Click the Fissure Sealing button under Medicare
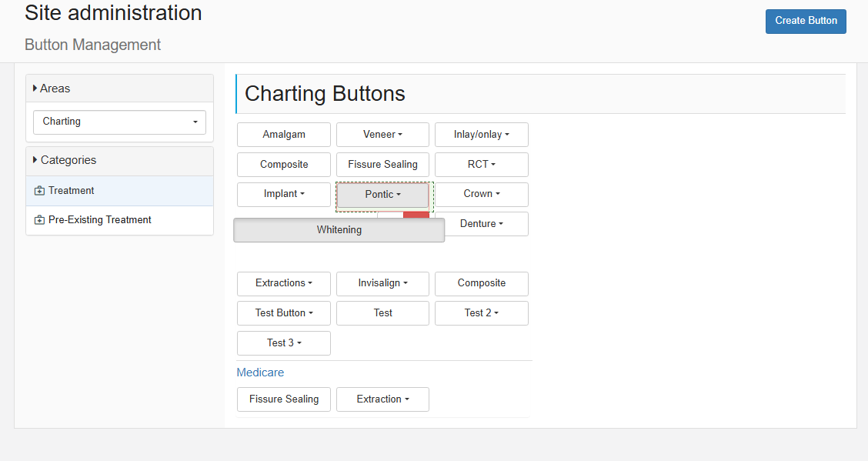Screen dimensions: 868x461 pyautogui.click(x=284, y=399)
